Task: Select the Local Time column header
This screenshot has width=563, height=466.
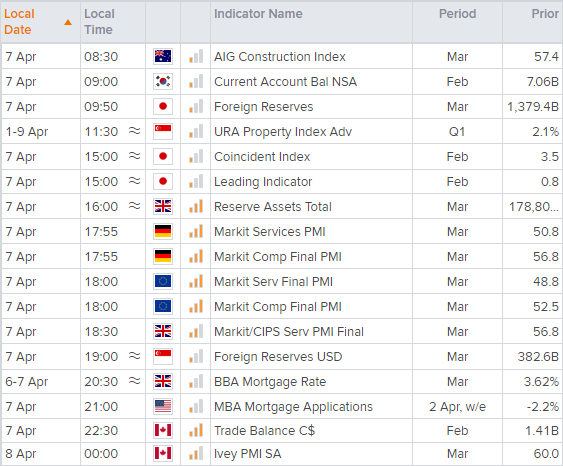Action: click(99, 22)
